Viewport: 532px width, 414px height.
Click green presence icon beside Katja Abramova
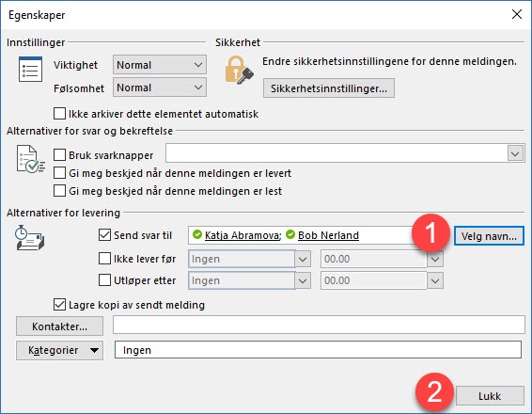196,234
